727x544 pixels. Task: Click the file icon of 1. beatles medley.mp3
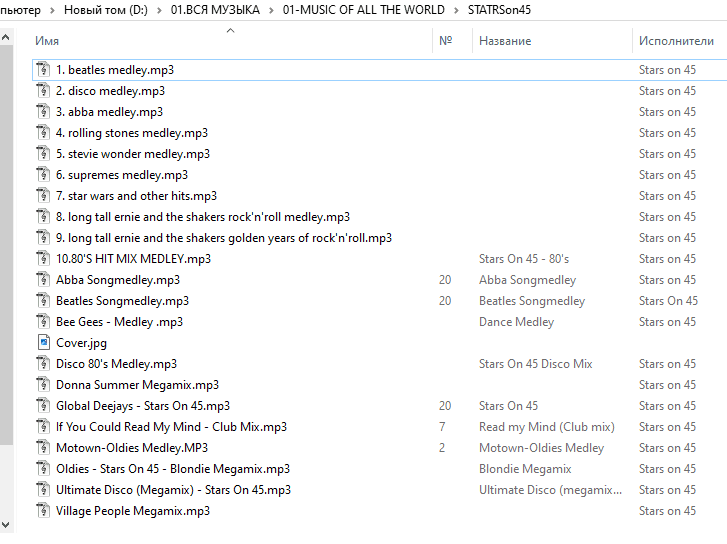pyautogui.click(x=42, y=70)
